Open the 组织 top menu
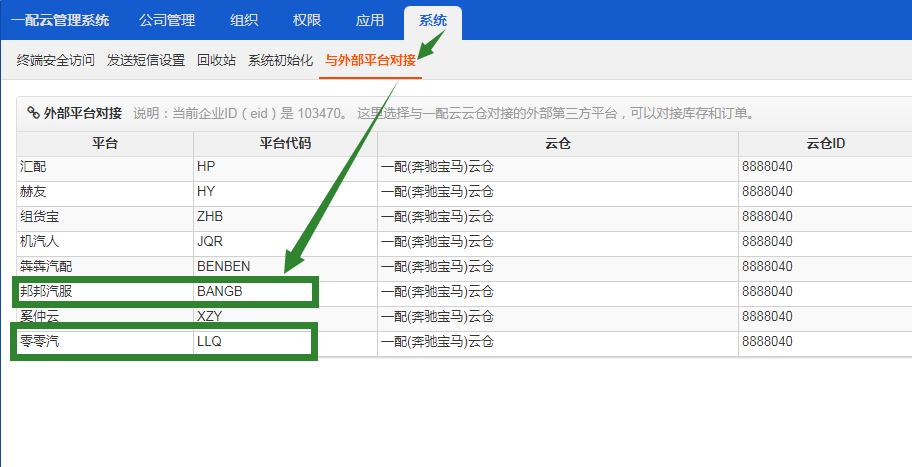Image resolution: width=912 pixels, height=467 pixels. point(243,20)
